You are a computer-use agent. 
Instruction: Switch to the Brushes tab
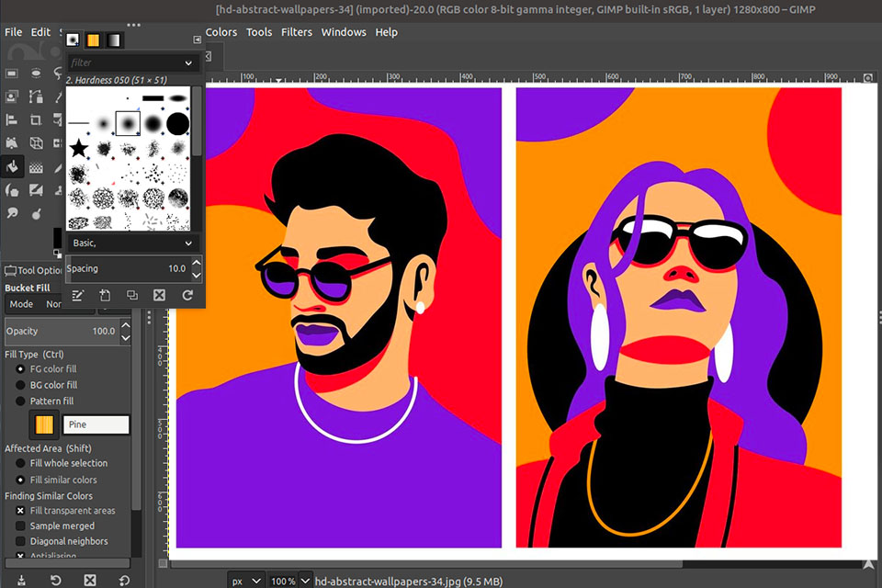[73, 40]
